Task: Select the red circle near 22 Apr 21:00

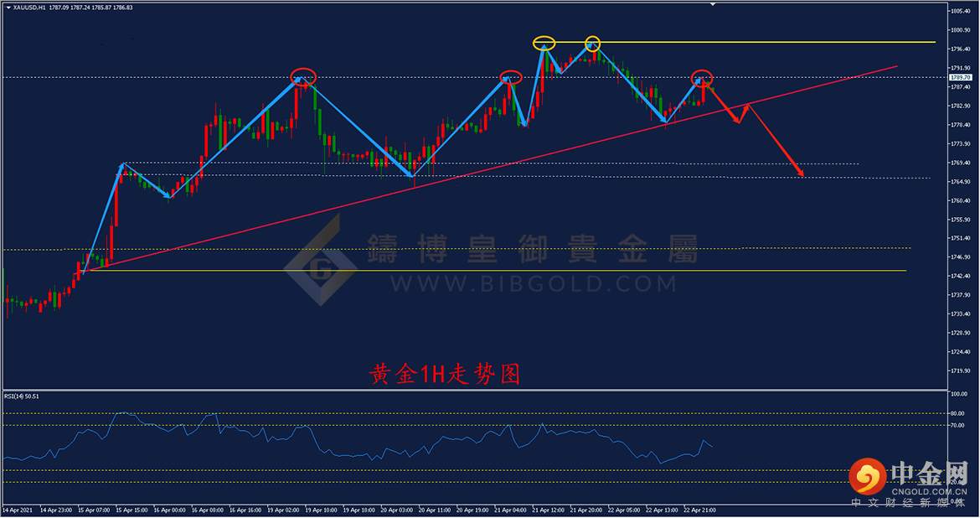Action: pos(702,78)
